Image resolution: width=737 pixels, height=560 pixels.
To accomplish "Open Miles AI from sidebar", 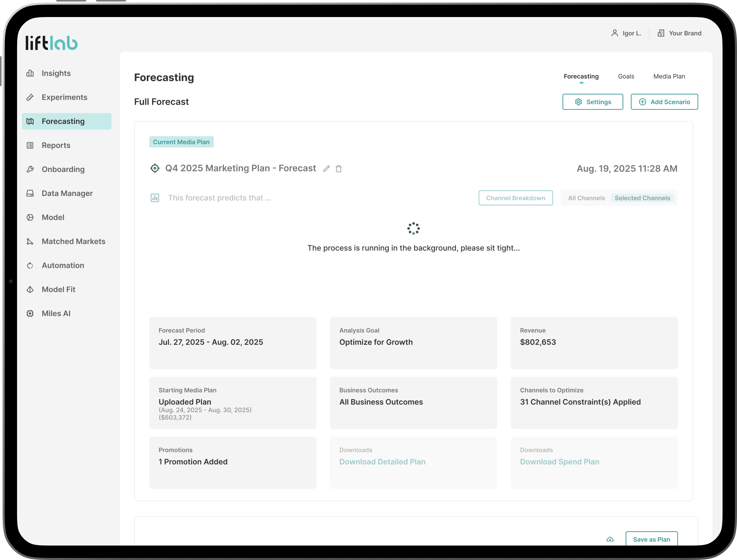I will tap(56, 313).
